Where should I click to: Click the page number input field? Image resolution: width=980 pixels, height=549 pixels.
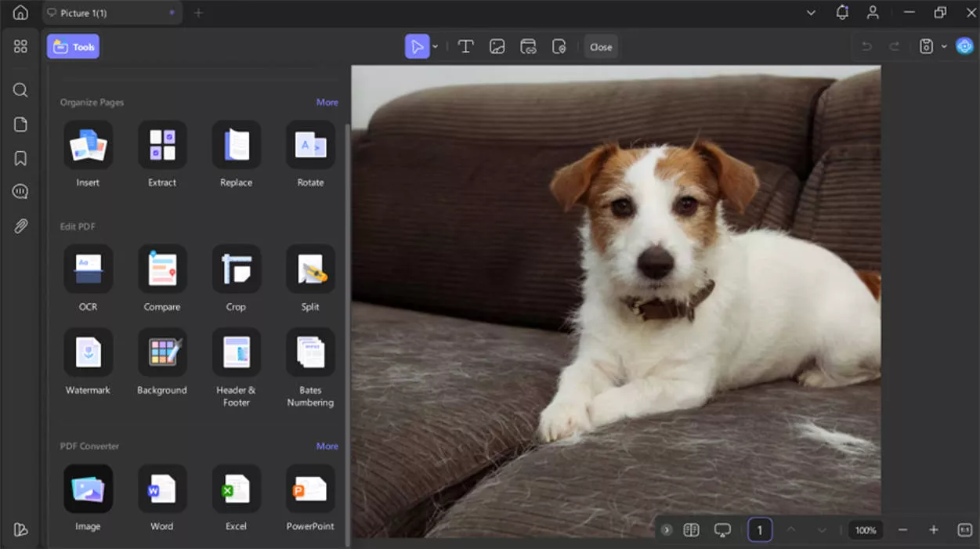click(759, 529)
